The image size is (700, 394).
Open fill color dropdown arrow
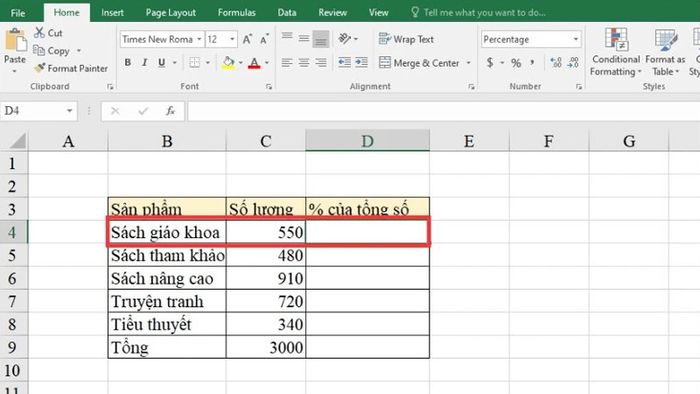coord(241,62)
